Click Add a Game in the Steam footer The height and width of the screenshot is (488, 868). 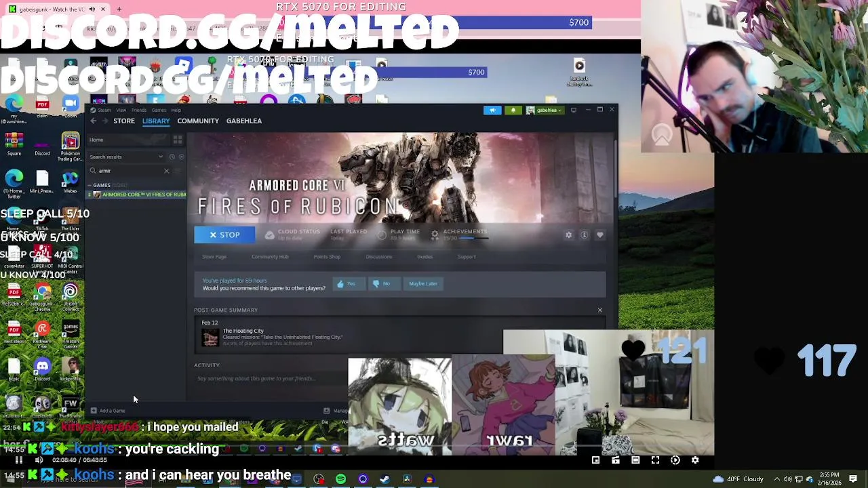[x=108, y=411]
